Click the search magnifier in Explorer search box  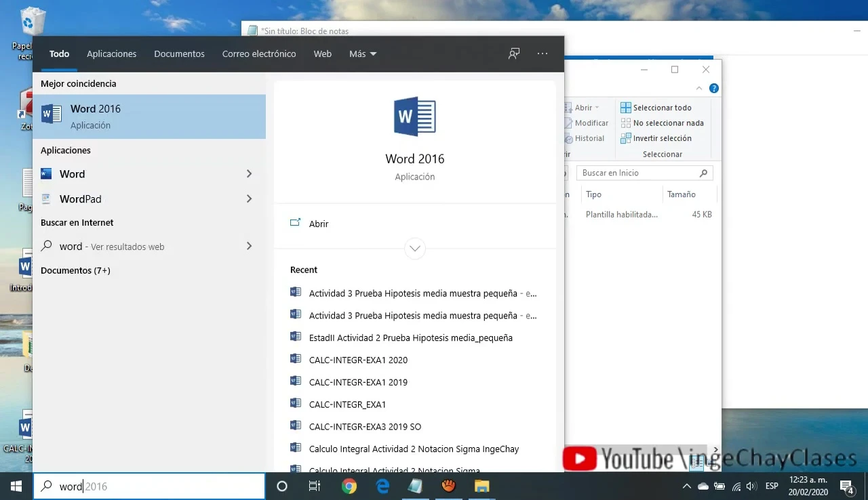(x=703, y=173)
